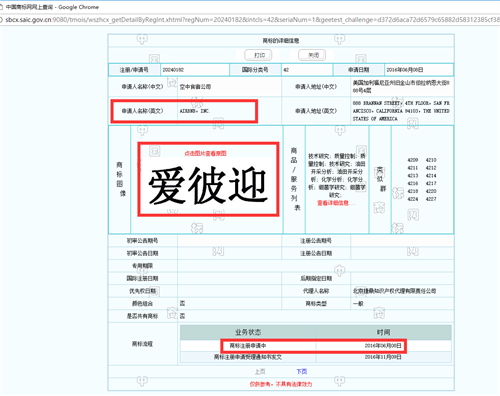This screenshot has width=500, height=396.
Task: Click the 关闭 close button below the title
Action: point(312,55)
